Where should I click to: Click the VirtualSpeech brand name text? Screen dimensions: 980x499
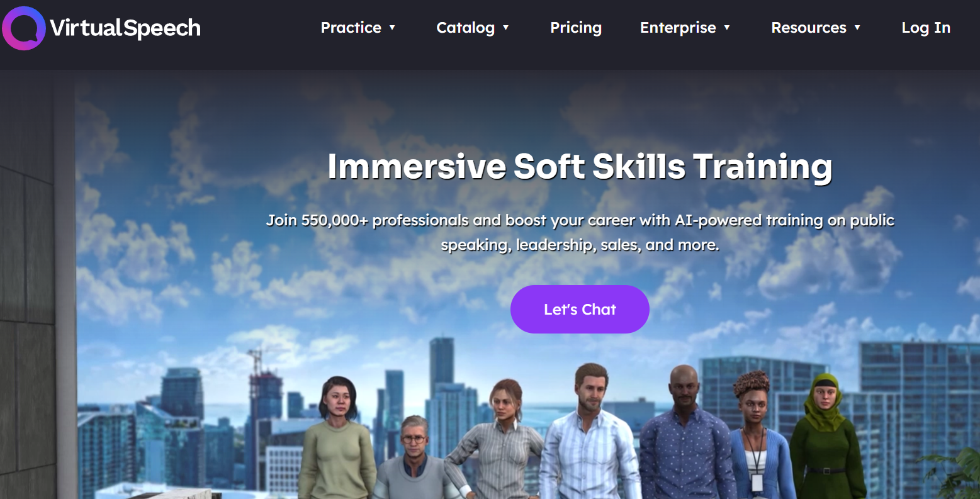[125, 28]
